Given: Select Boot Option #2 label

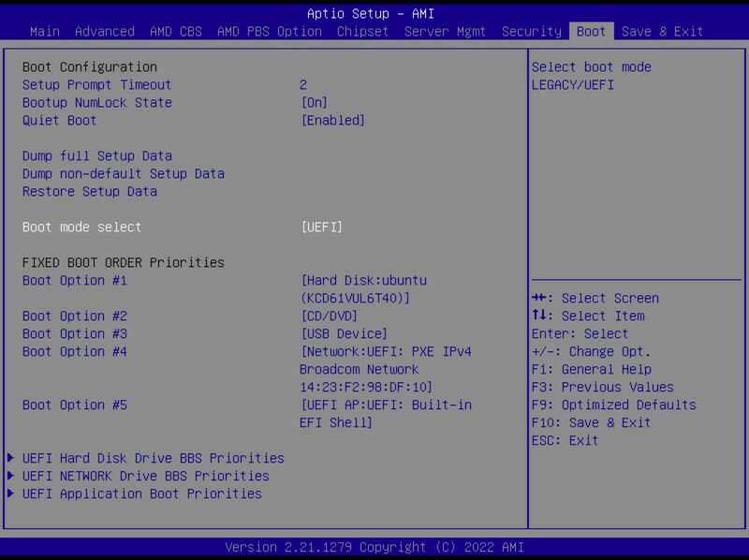Looking at the screenshot, I should tap(75, 316).
